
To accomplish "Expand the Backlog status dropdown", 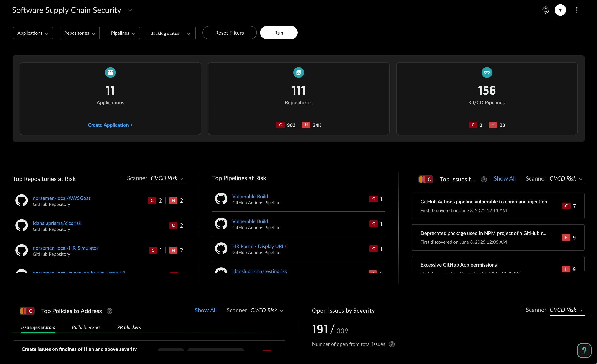I will click(x=171, y=33).
